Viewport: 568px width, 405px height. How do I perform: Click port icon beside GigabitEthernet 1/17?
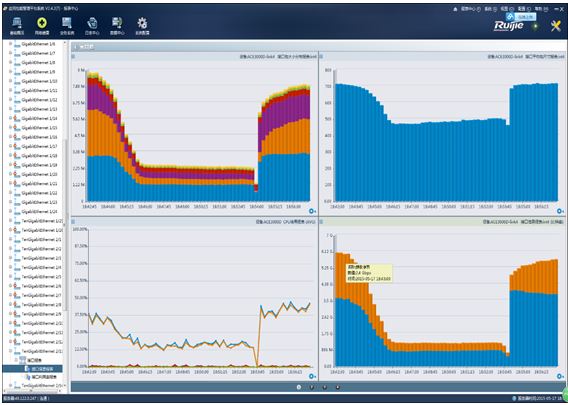click(x=17, y=146)
